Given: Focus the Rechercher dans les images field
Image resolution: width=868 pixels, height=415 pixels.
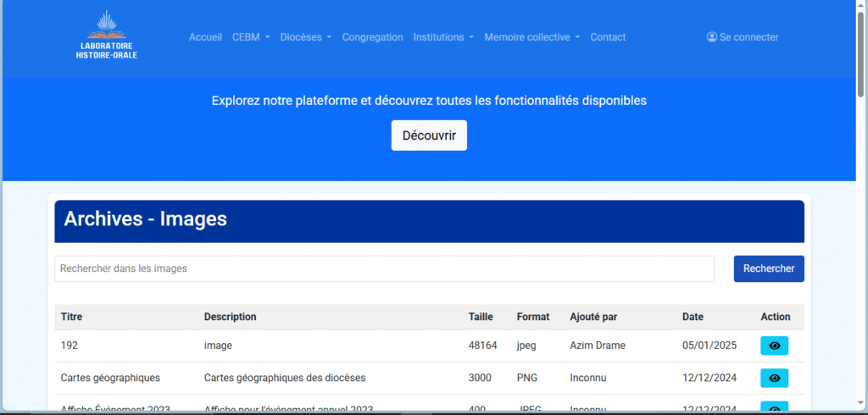Looking at the screenshot, I should (x=384, y=268).
